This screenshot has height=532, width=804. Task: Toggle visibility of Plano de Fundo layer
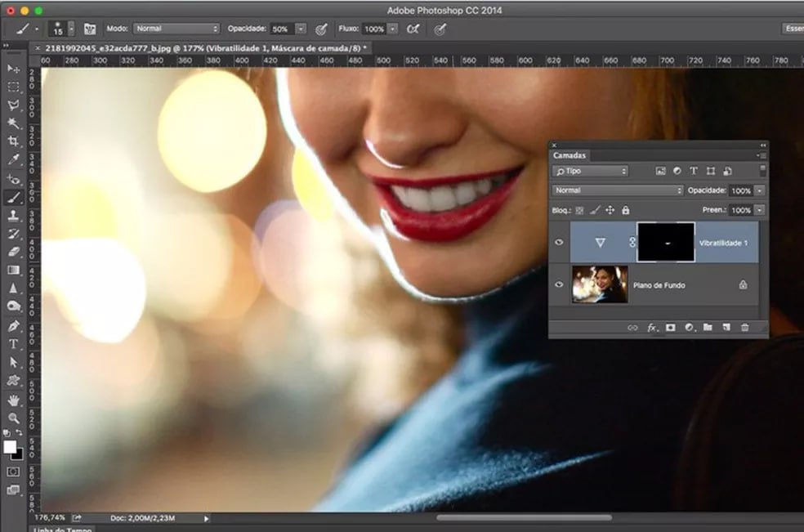point(559,285)
